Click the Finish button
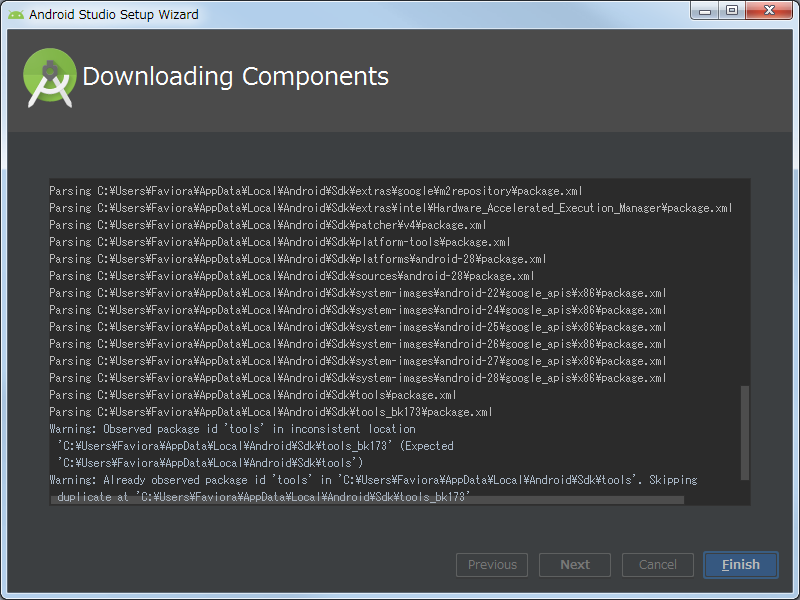Viewport: 800px width, 600px height. pyautogui.click(x=740, y=565)
